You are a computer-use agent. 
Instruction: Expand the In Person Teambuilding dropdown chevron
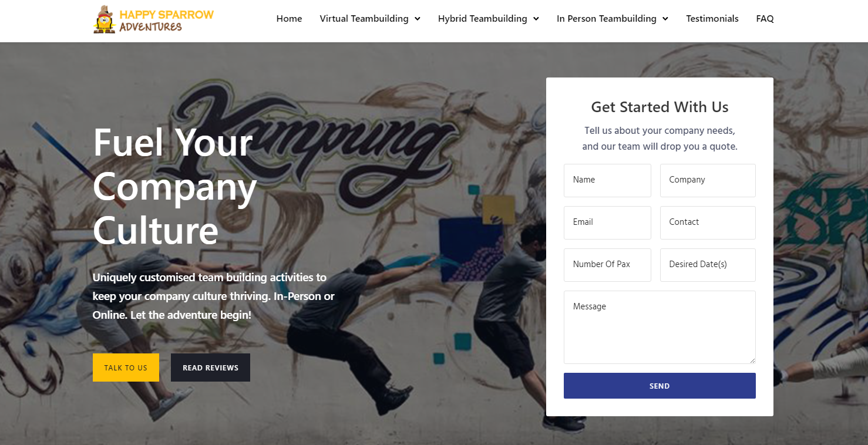(665, 19)
